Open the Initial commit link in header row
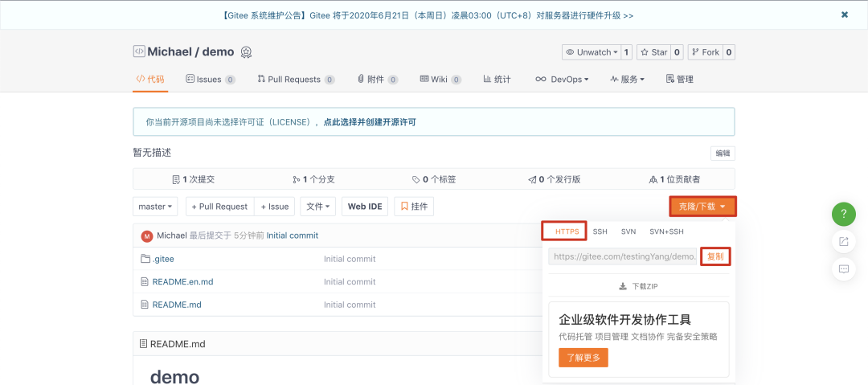868x385 pixels. point(293,236)
